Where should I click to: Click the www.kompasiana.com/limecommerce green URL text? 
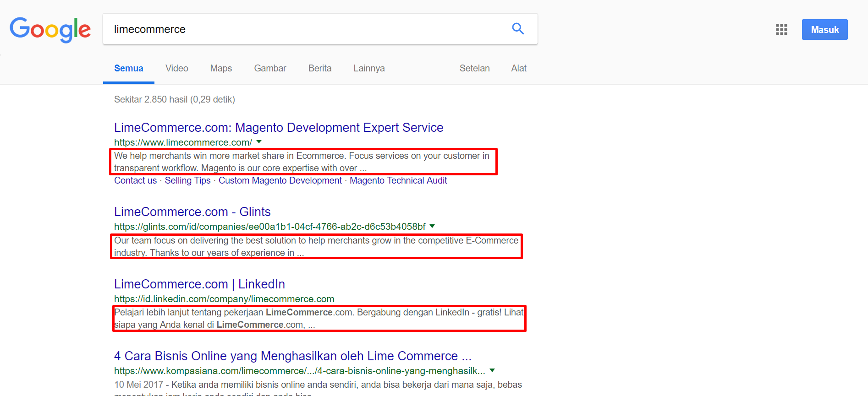[300, 371]
